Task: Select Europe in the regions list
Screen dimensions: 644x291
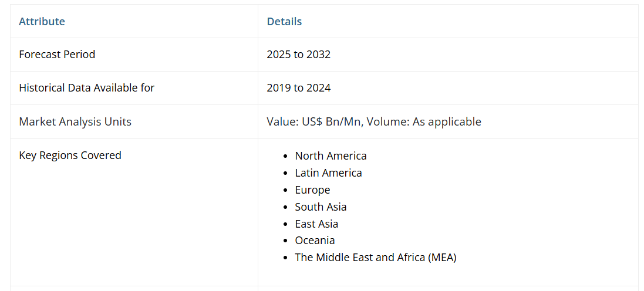Action: pyautogui.click(x=312, y=190)
